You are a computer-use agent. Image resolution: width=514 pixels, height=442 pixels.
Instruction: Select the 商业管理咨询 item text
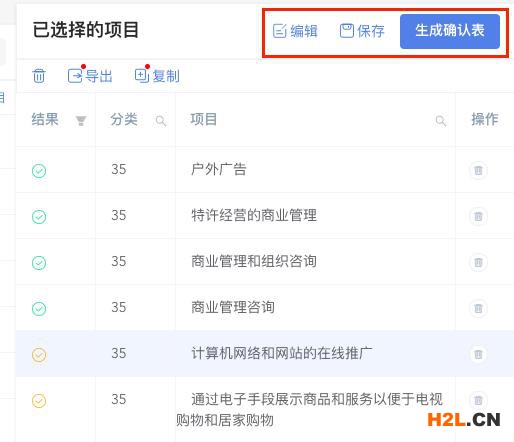233,307
